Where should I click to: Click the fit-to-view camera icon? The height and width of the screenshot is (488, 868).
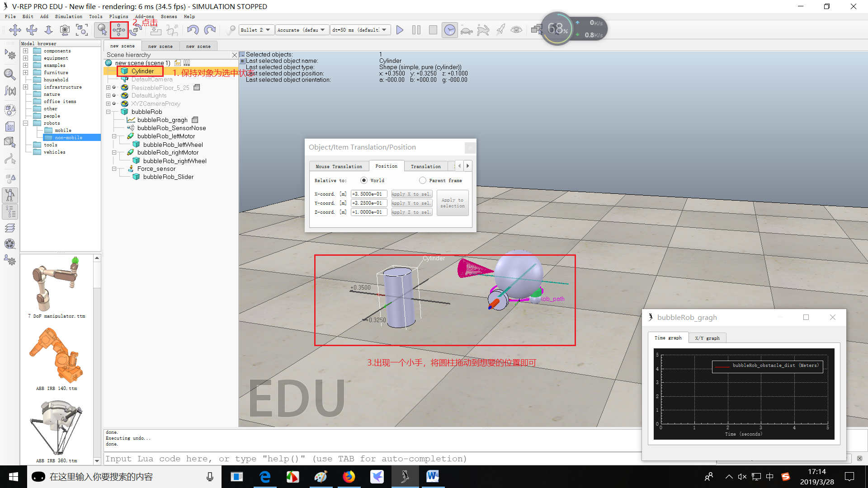[82, 30]
